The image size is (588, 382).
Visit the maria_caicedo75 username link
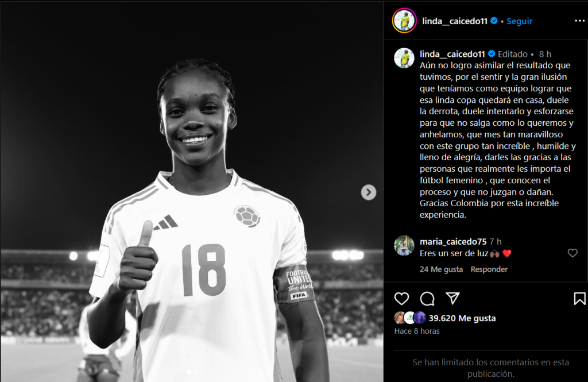click(x=453, y=241)
